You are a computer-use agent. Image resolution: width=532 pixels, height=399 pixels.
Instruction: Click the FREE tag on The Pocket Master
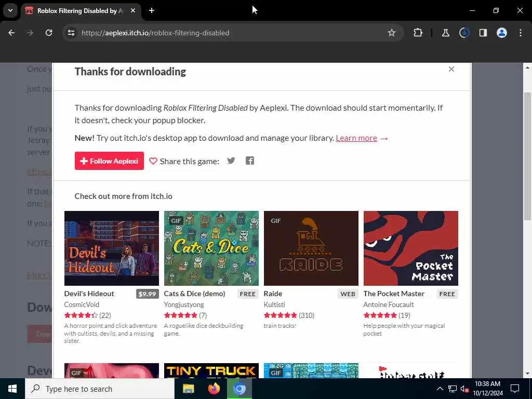click(x=447, y=294)
